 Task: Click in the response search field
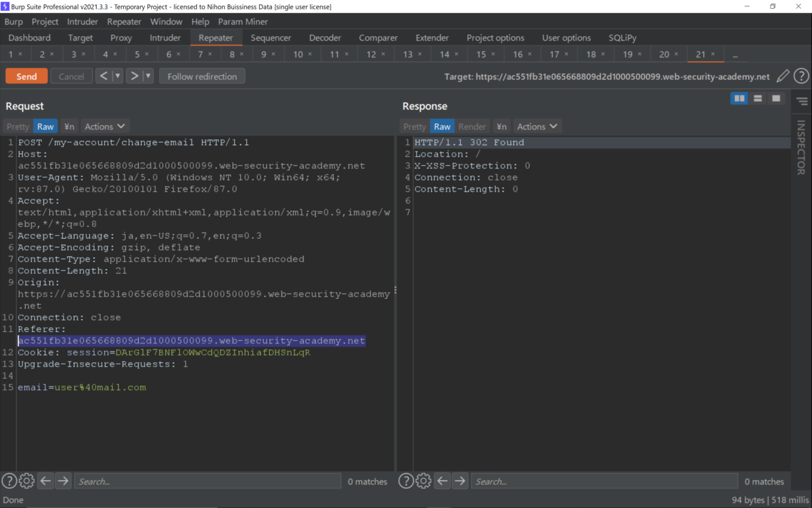(x=604, y=481)
